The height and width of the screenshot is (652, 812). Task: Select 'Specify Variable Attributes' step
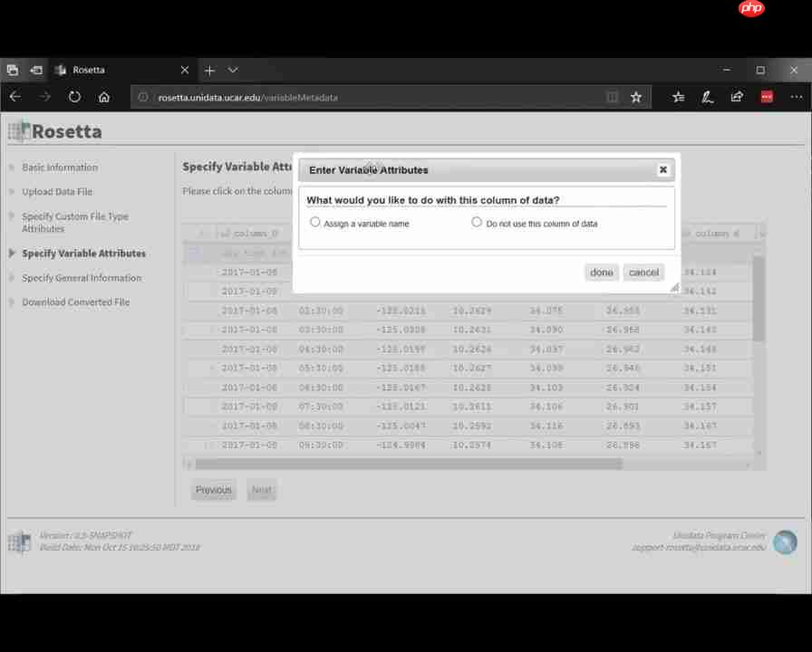pos(83,253)
